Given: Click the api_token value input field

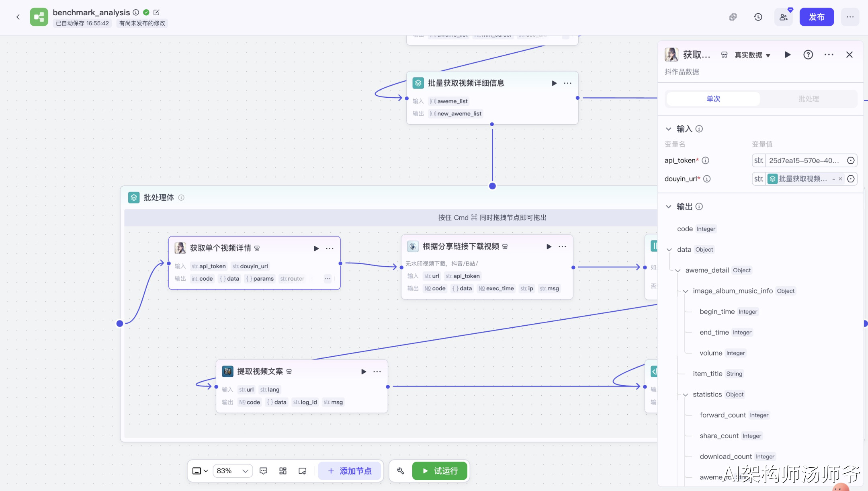Looking at the screenshot, I should [804, 160].
